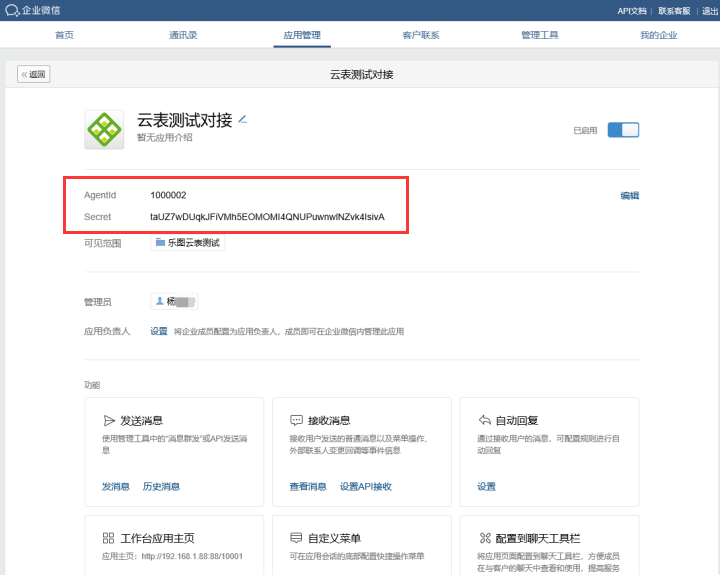The image size is (721, 575).
Task: Click the 自动回复 reply arrow icon
Action: [485, 420]
